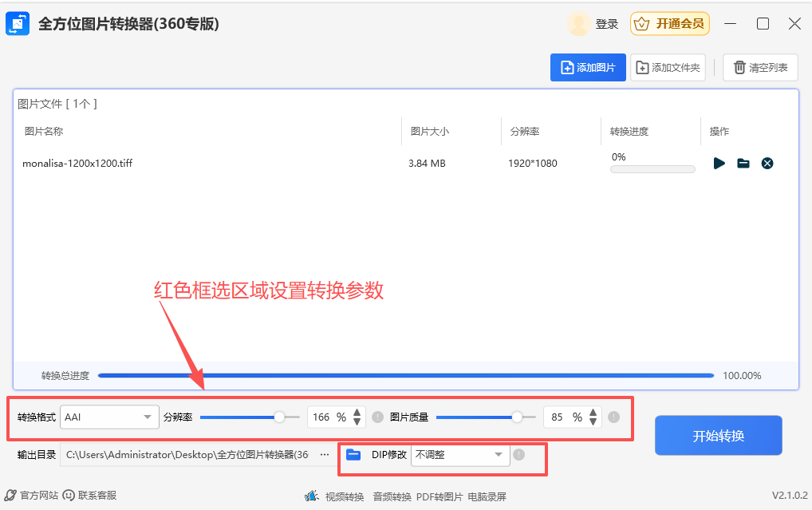Click the 视频转换 megaphone icon

pos(312,495)
